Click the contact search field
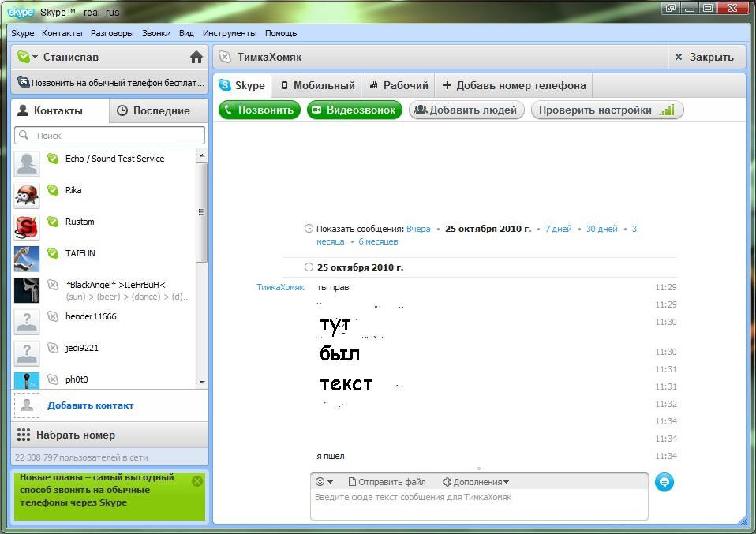 110,136
